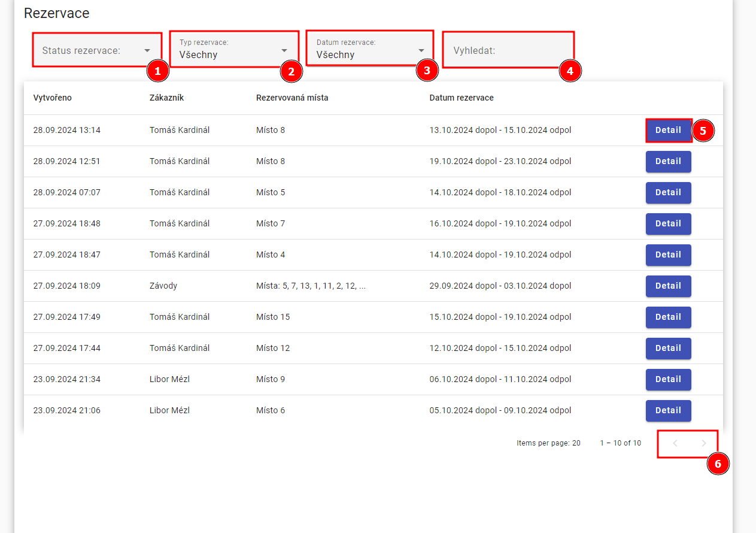The width and height of the screenshot is (756, 533).
Task: Click the Vyhledat search field
Action: tap(508, 50)
